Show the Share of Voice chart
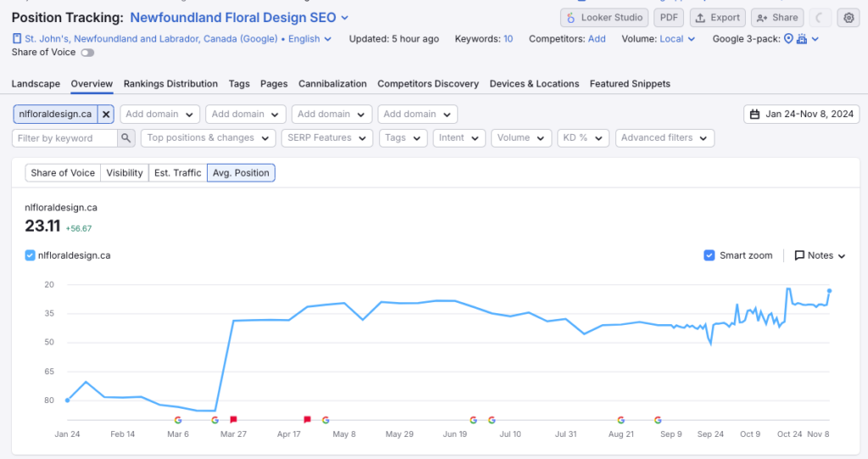 coord(63,173)
